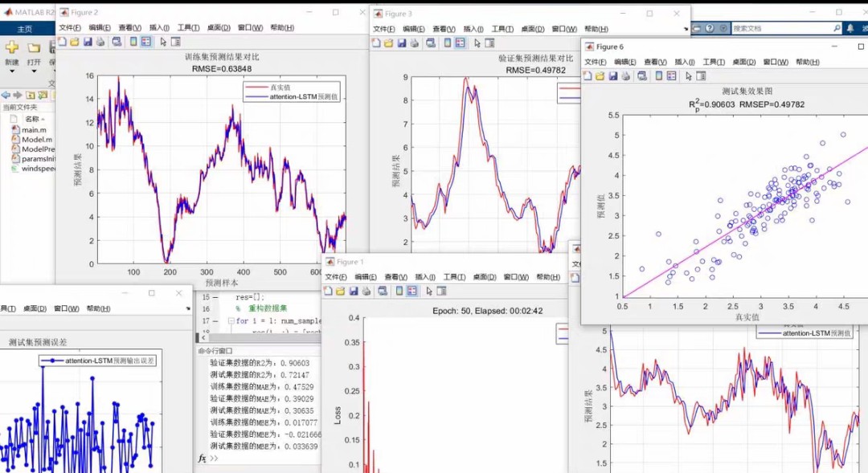Image resolution: width=868 pixels, height=473 pixels.
Task: Click MATLAB help question-mark icon
Action: 710,28
